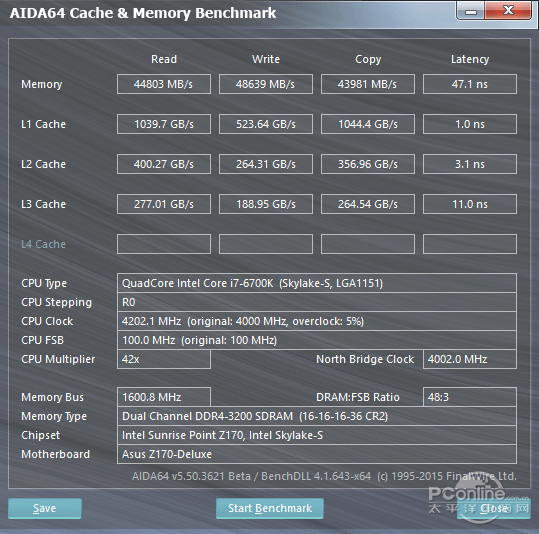The height and width of the screenshot is (534, 539).
Task: Click the Memory Latency result 47.1 ns
Action: 470,84
